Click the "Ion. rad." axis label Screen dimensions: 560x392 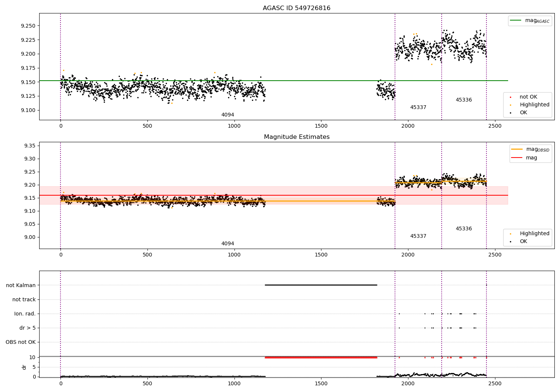pyautogui.click(x=25, y=314)
